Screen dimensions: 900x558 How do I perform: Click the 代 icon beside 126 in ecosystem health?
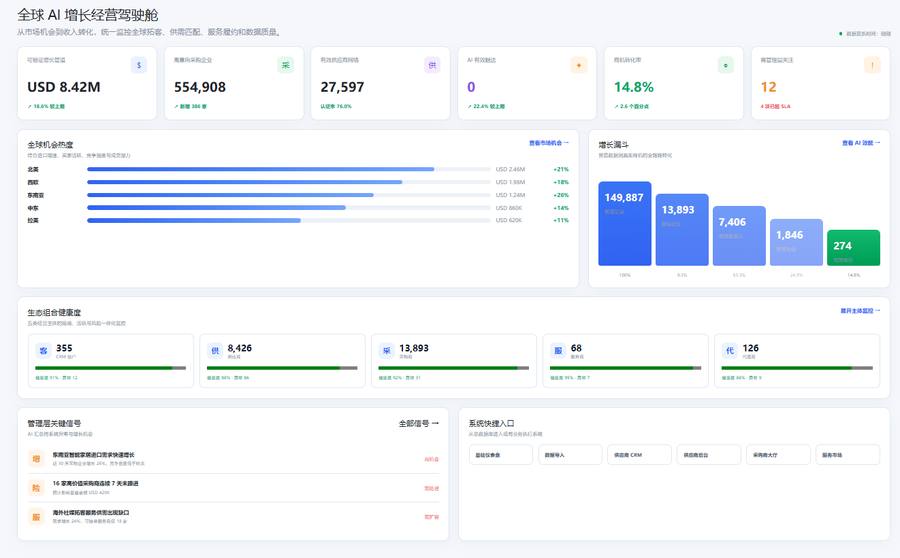[730, 350]
